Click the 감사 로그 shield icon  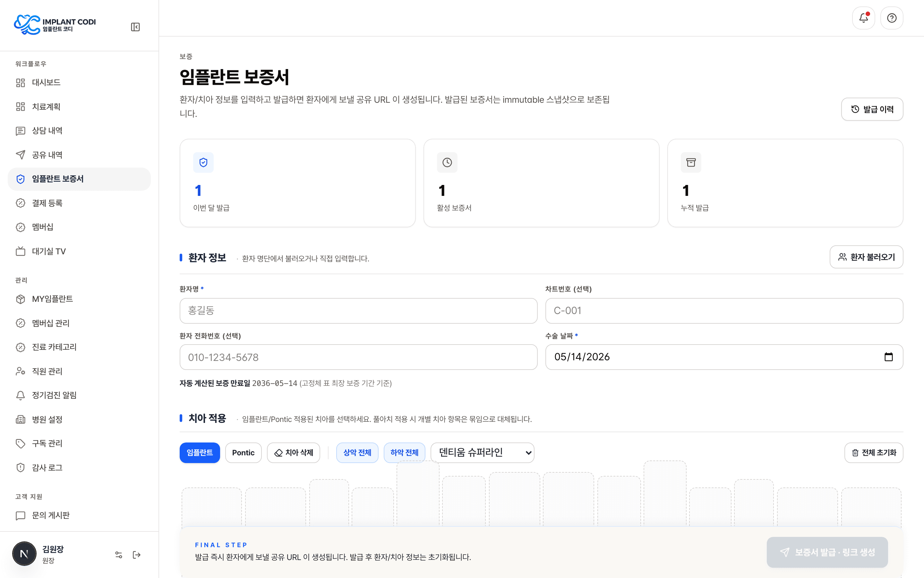tap(21, 468)
